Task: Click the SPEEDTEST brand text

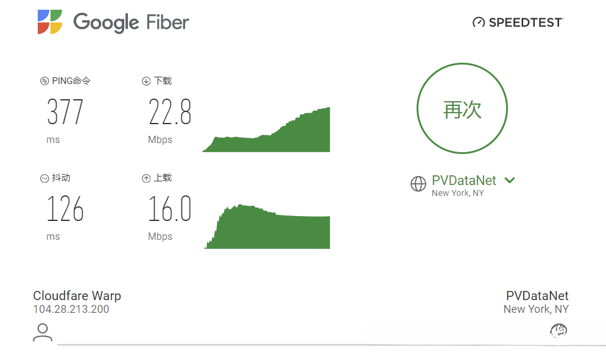Action: (526, 23)
